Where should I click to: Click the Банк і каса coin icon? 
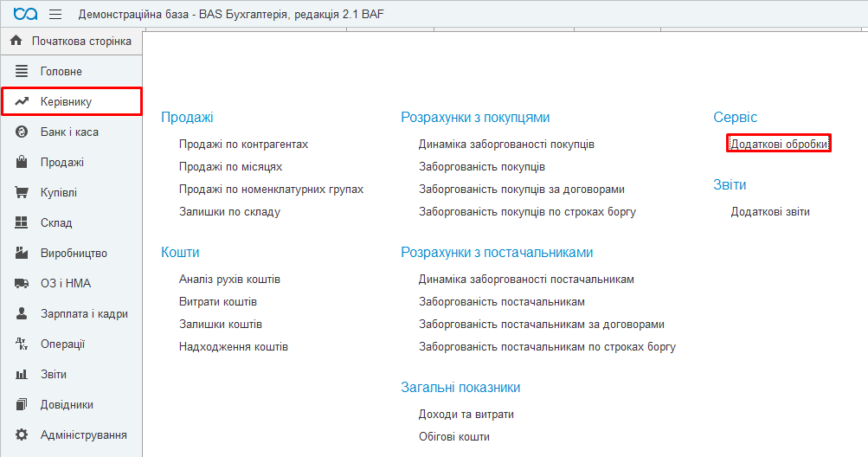point(23,132)
